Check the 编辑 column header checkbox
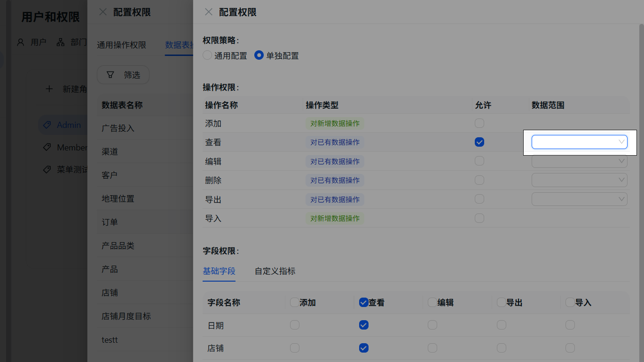Screen dimensions: 644x362 (x=432, y=302)
